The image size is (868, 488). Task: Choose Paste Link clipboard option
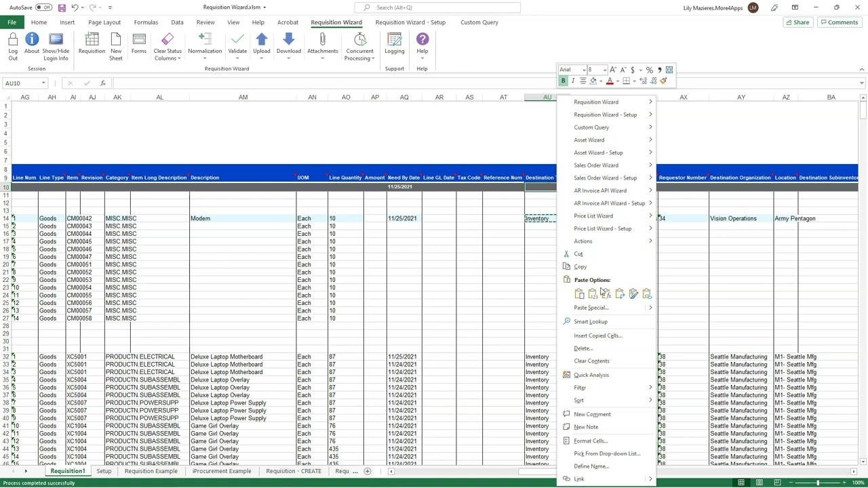(x=647, y=293)
